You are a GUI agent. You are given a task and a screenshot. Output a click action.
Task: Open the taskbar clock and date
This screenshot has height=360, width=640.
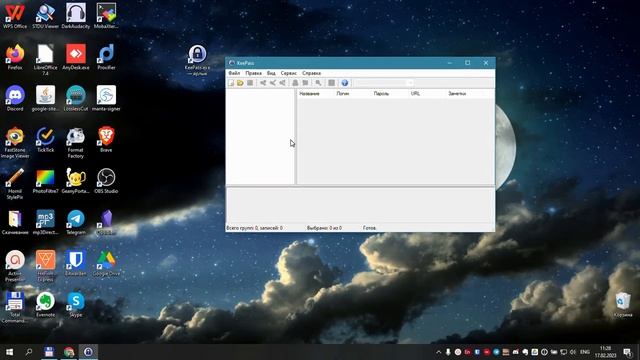606,352
